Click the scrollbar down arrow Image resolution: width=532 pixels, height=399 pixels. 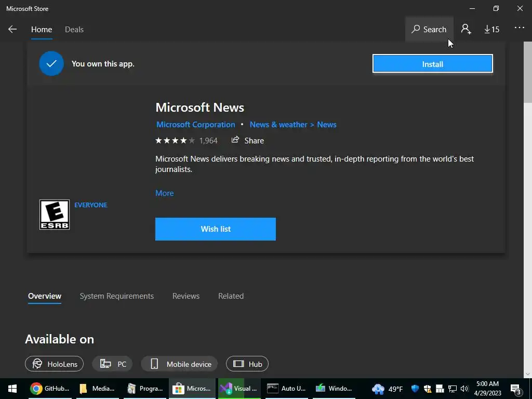click(x=528, y=374)
